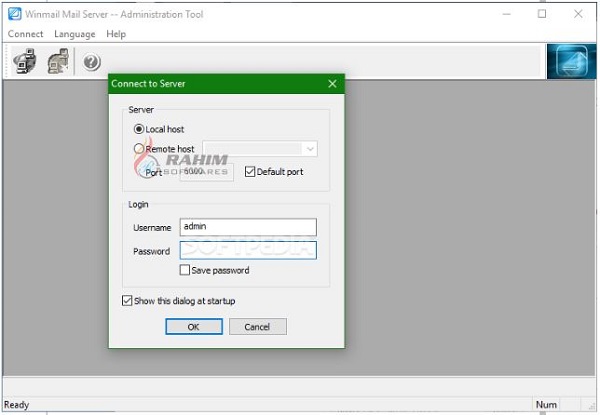The width and height of the screenshot is (600, 415).
Task: Select the Local host radio button
Action: 139,129
